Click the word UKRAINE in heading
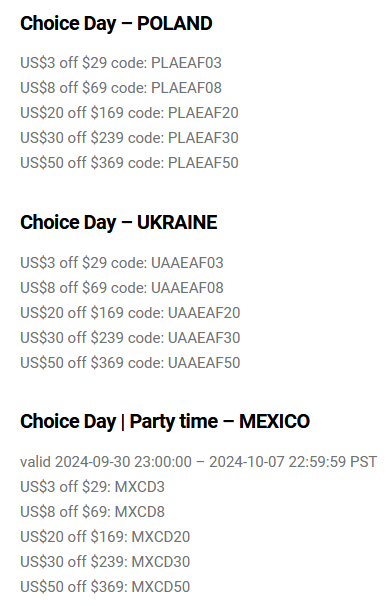Screen dimensions: 390x606 point(177,223)
